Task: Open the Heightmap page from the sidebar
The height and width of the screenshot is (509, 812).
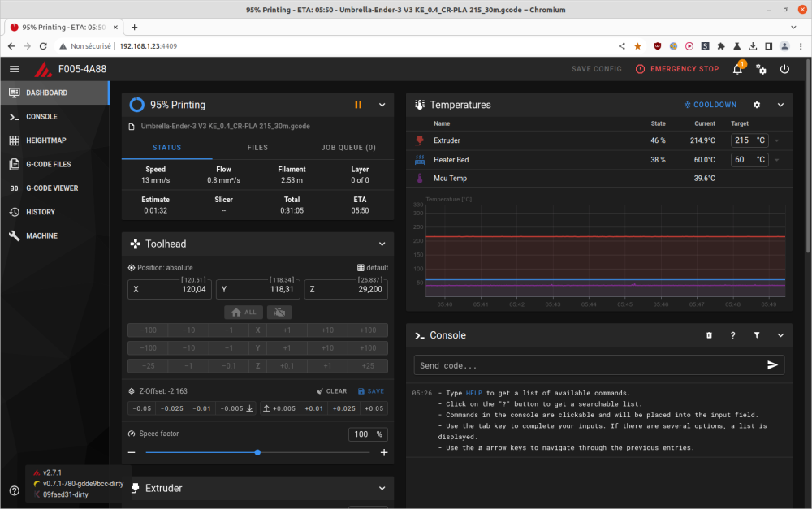Action: (45, 140)
